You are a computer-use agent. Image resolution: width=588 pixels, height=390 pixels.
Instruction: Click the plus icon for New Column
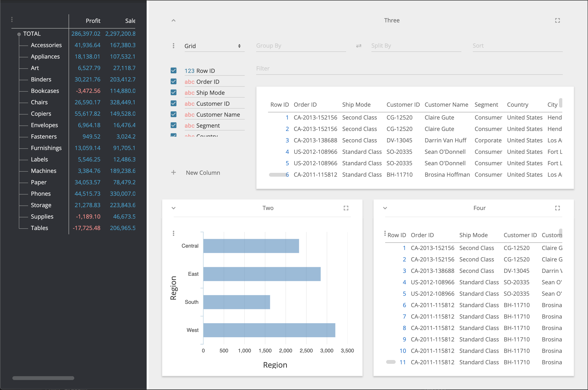(x=173, y=172)
